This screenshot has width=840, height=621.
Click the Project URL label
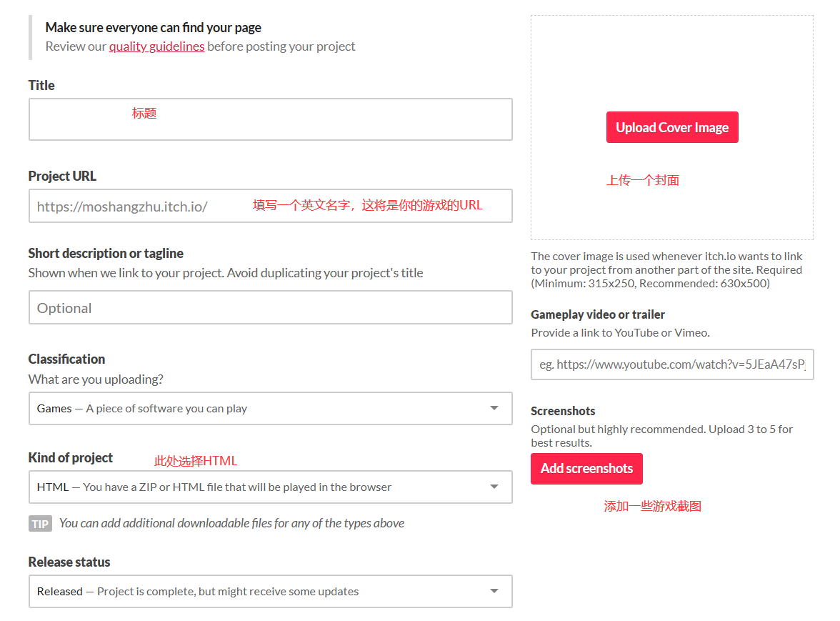coord(62,176)
